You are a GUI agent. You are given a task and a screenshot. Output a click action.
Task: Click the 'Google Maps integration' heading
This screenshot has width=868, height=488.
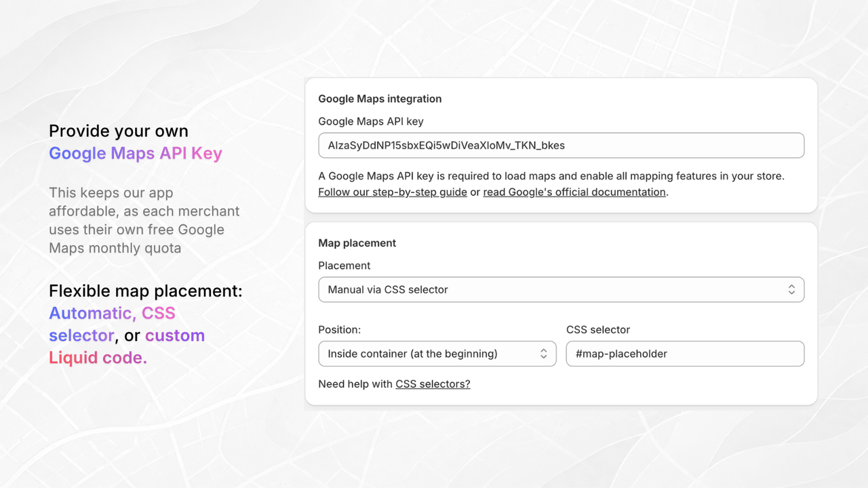(380, 99)
